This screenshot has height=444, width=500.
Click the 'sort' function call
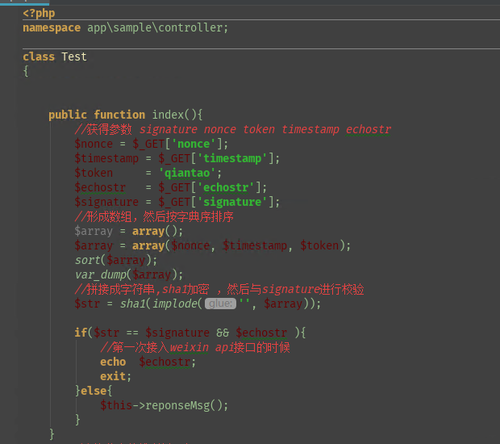[87, 260]
